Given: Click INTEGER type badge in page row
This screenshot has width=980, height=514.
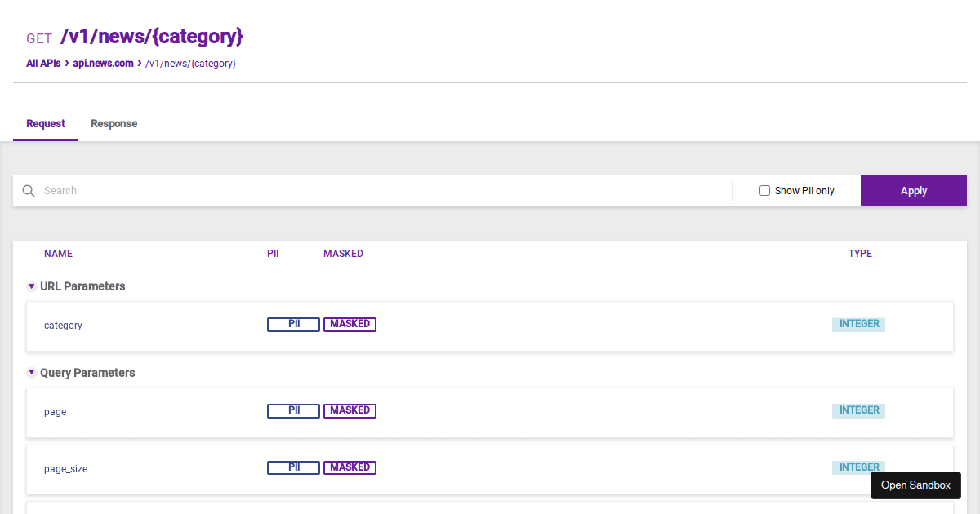Looking at the screenshot, I should click(x=858, y=410).
